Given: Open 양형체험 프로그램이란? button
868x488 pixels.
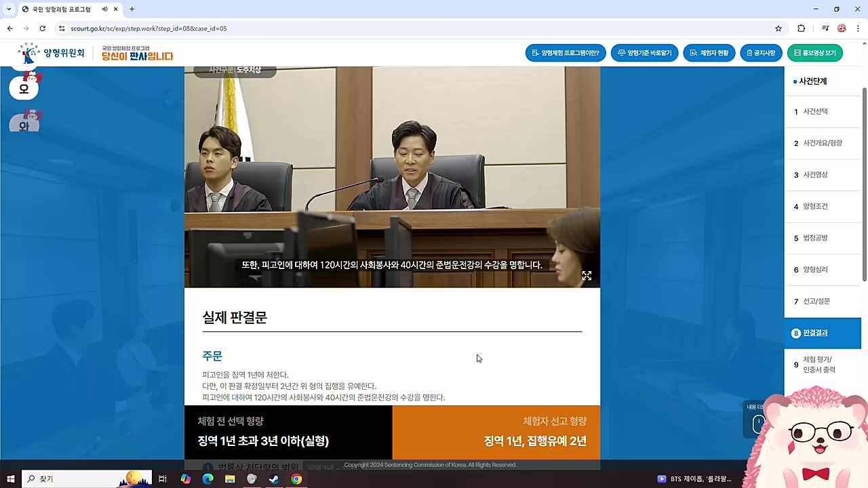Looking at the screenshot, I should click(566, 53).
